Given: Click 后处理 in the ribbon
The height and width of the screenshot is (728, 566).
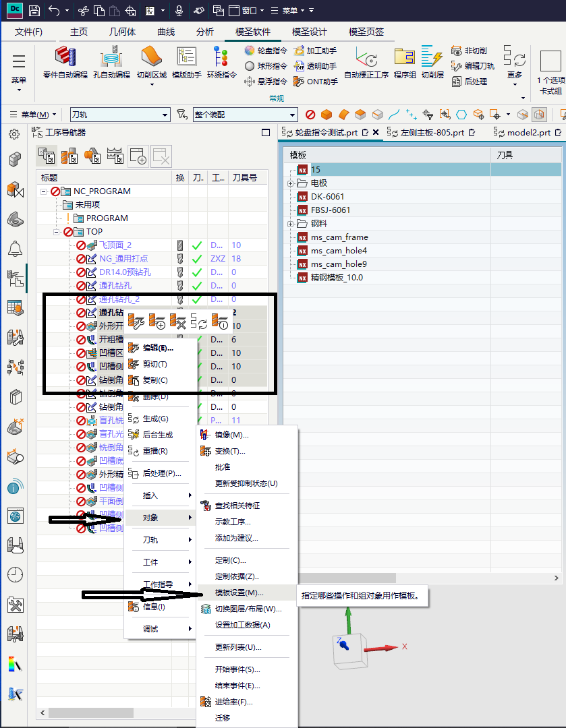Looking at the screenshot, I should click(469, 82).
